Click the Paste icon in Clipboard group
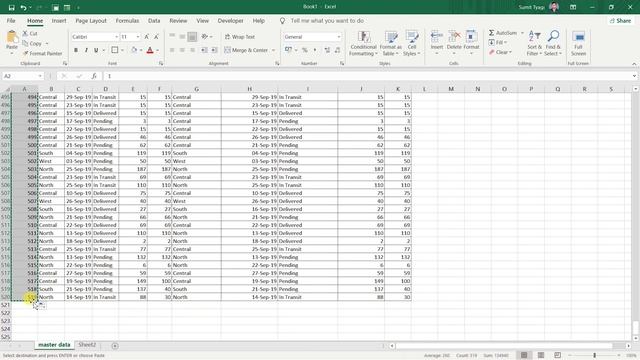The height and width of the screenshot is (360, 640). (12, 38)
